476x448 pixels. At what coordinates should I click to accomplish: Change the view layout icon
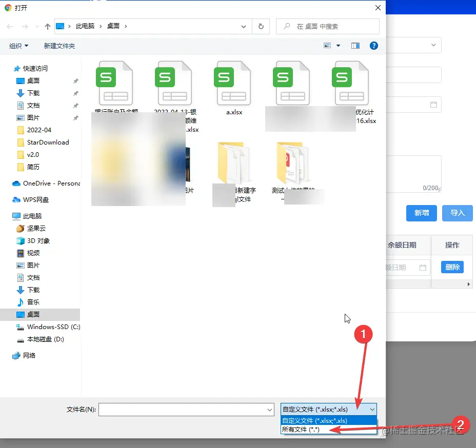pyautogui.click(x=327, y=46)
